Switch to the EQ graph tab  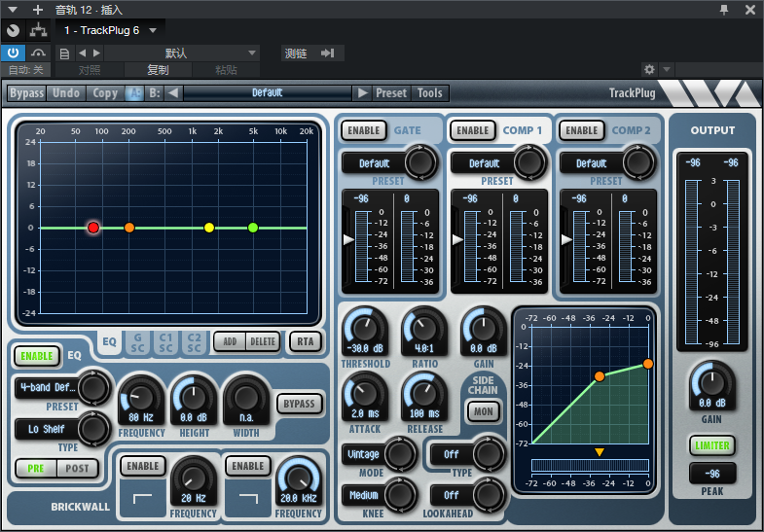click(110, 341)
